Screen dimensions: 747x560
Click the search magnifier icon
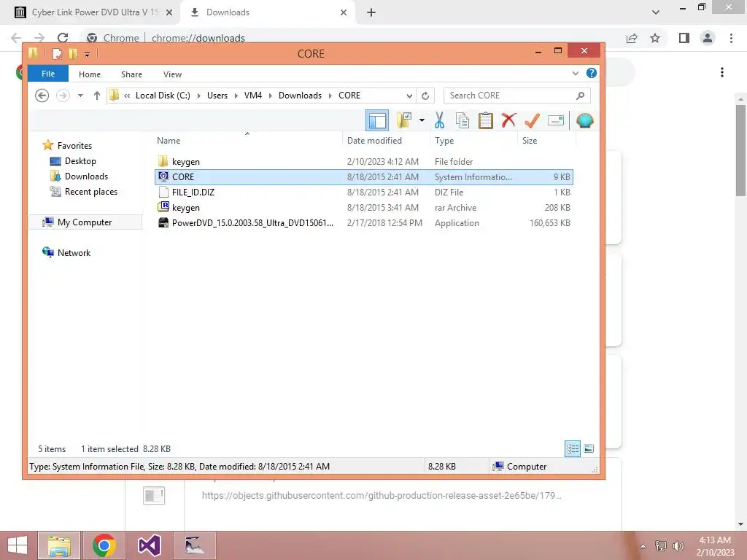(x=580, y=96)
